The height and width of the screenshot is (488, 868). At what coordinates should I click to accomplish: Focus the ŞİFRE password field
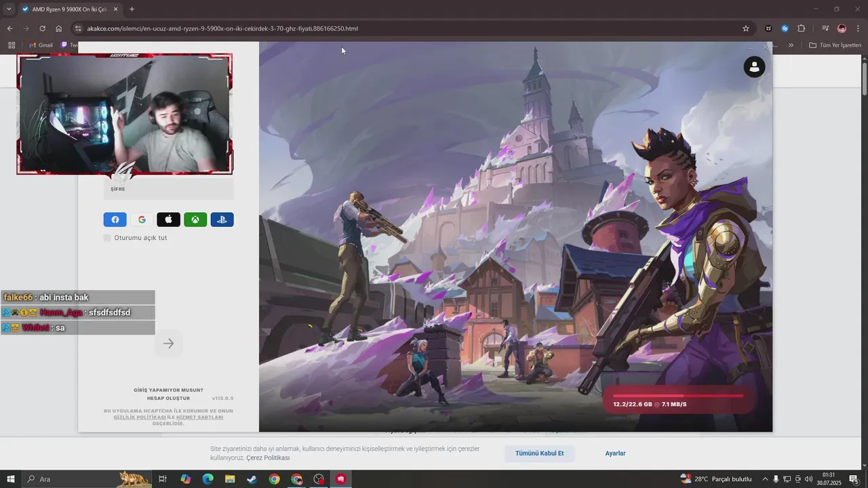(x=168, y=189)
